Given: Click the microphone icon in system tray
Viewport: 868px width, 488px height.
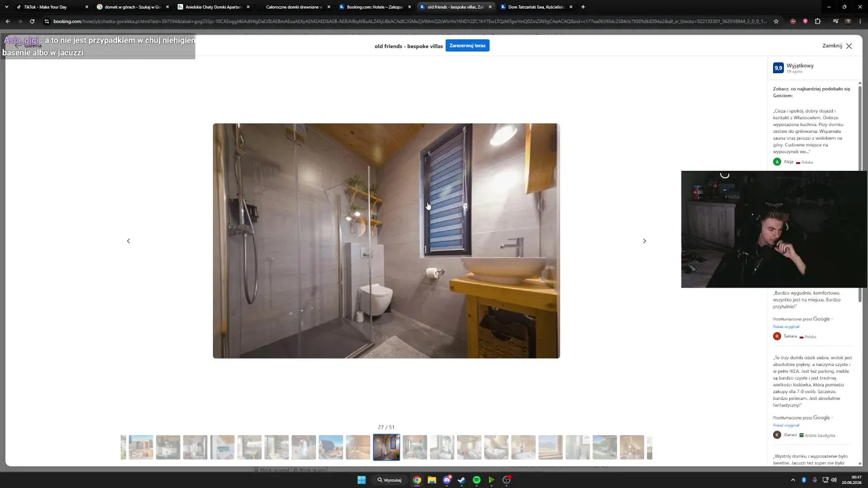Looking at the screenshot, I should click(814, 480).
